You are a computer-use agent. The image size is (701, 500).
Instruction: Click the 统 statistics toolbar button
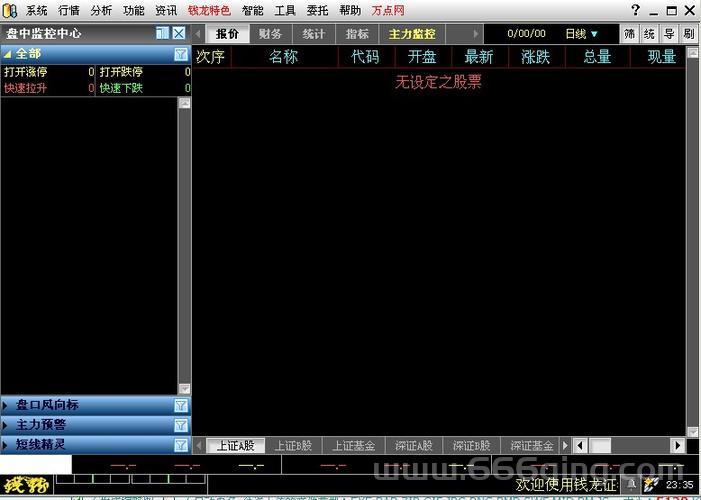(x=649, y=34)
